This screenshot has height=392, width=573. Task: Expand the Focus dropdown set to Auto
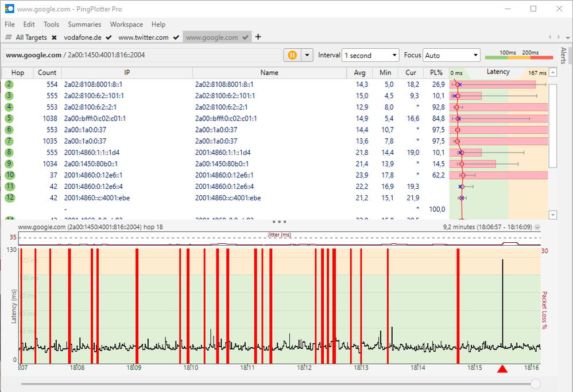tap(451, 55)
